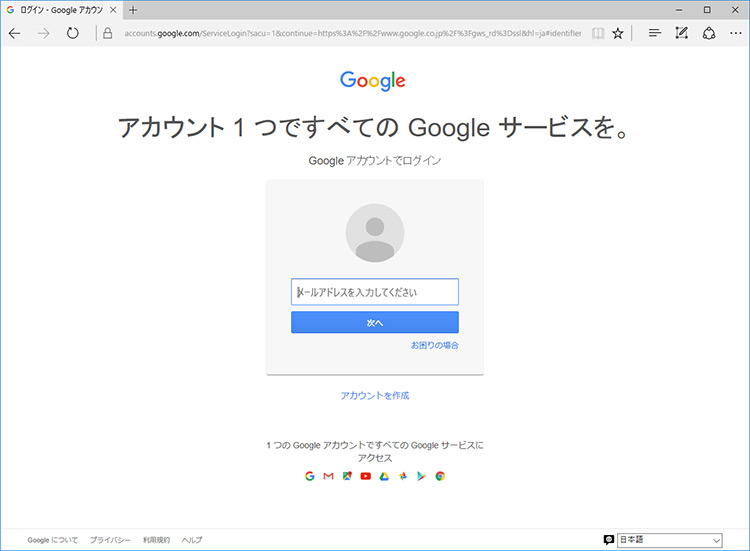
Task: Click the お困りの場合 help link
Action: click(x=434, y=345)
